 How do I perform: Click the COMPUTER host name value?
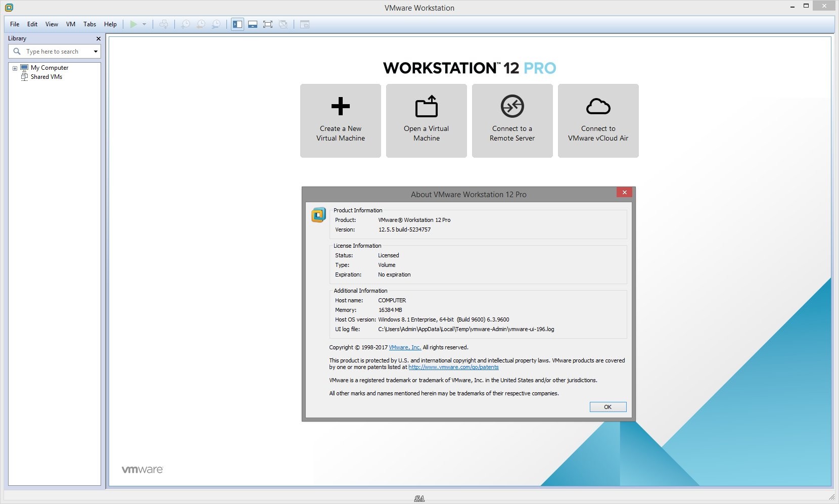[x=392, y=300]
